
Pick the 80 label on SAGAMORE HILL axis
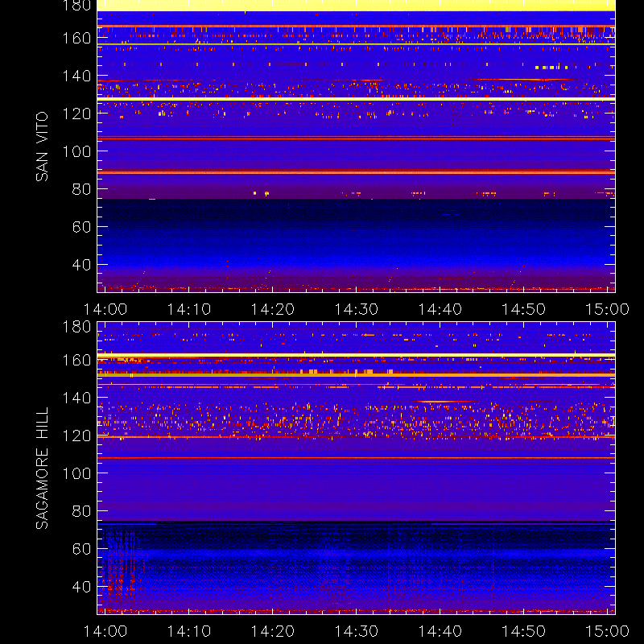[x=81, y=511]
